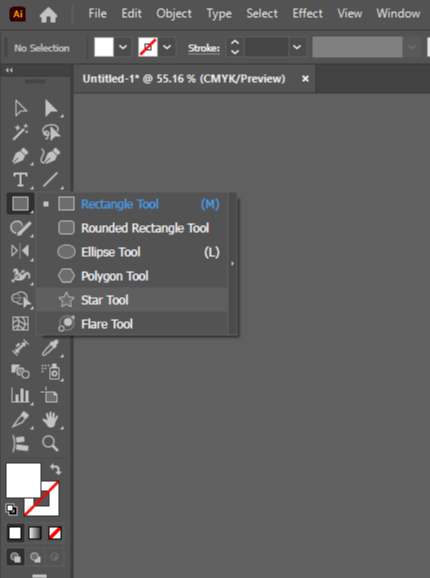The height and width of the screenshot is (578, 430).
Task: Open the Stroke panel link
Action: click(x=204, y=48)
